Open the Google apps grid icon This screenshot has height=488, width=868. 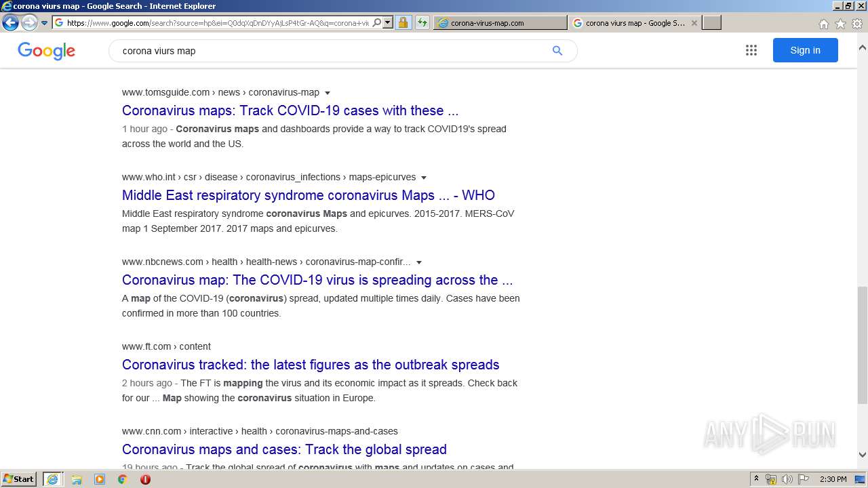coord(751,50)
